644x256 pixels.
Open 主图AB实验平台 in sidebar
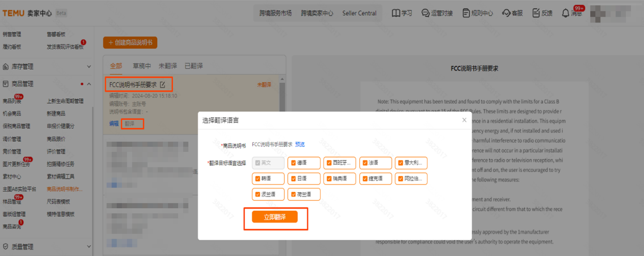[x=19, y=189]
